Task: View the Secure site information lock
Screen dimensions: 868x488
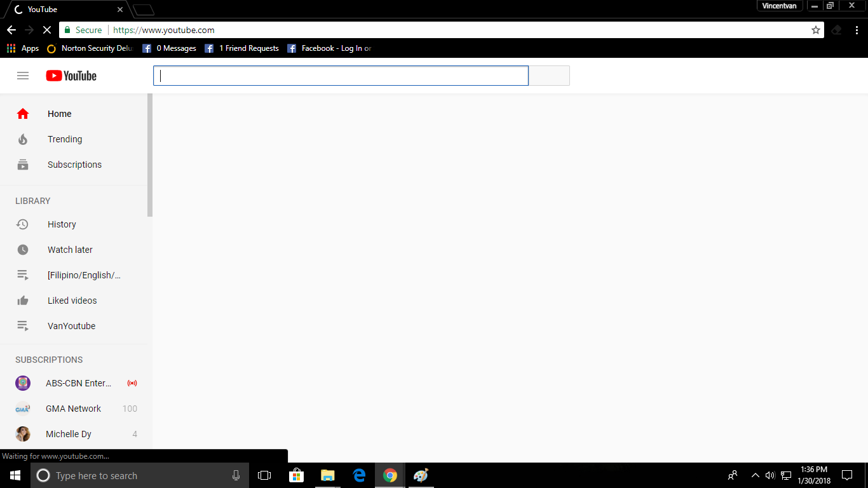Action: click(83, 30)
